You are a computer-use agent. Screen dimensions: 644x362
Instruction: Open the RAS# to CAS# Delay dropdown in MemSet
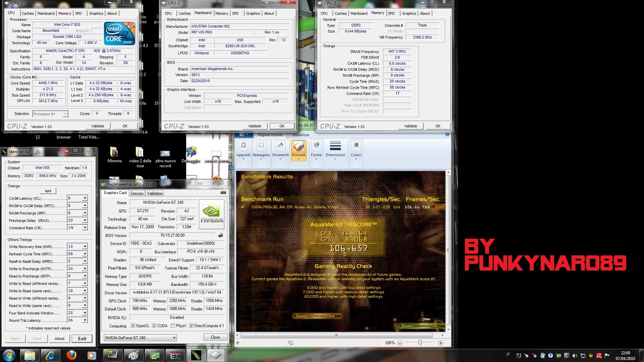click(85, 205)
